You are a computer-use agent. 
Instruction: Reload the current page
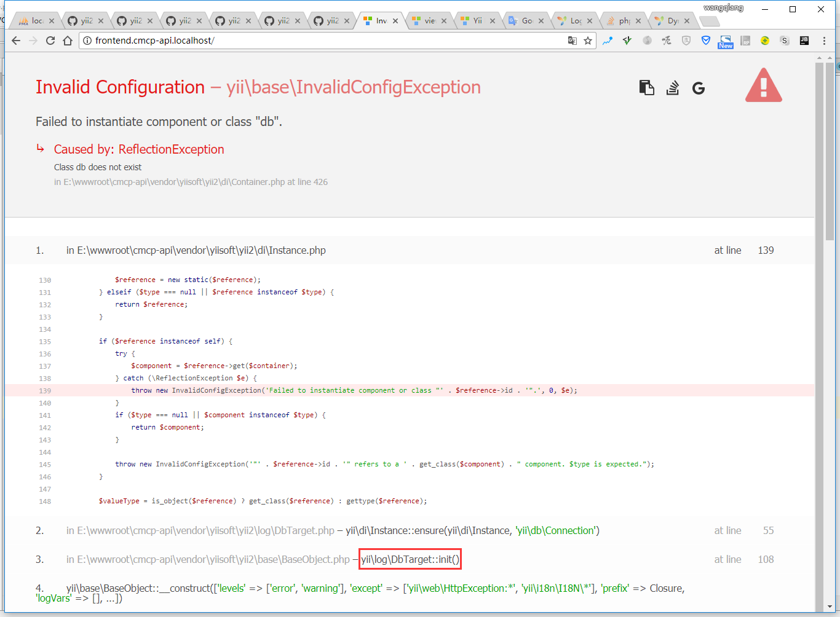pos(50,41)
